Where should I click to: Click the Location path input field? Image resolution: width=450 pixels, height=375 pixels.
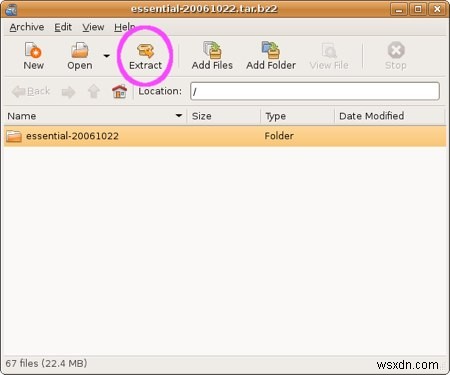point(315,91)
